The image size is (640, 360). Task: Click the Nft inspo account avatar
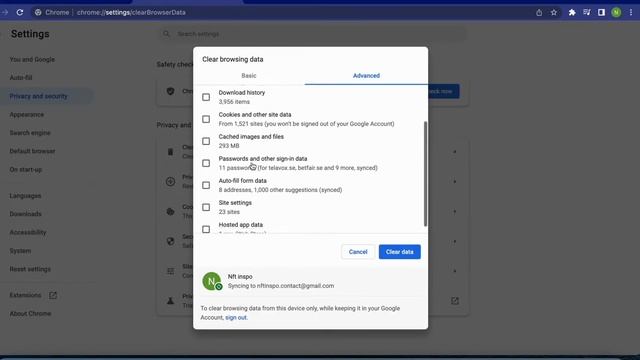coord(212,281)
